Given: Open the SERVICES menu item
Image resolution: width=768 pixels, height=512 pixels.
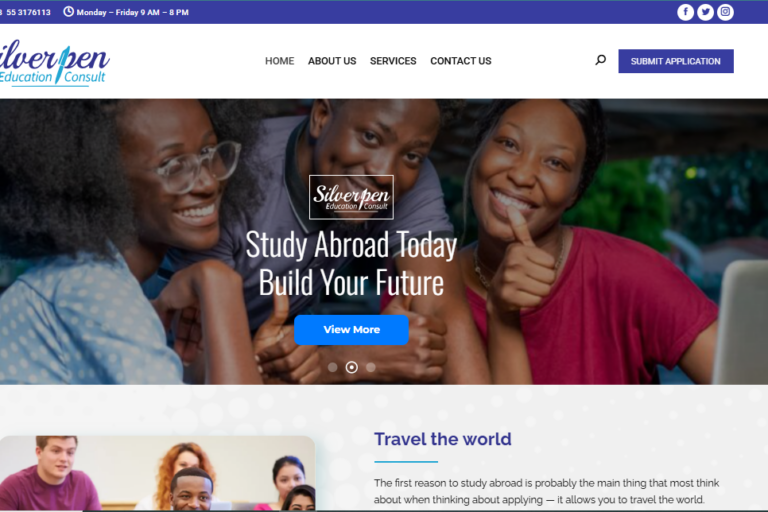Looking at the screenshot, I should point(393,61).
